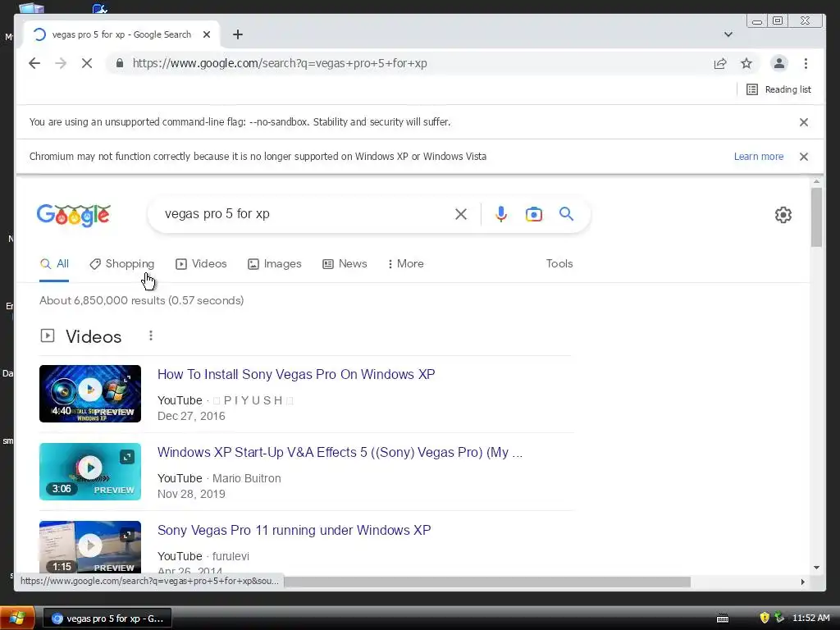Viewport: 840px width, 630px height.
Task: Search by image with the camera icon
Action: 533,214
